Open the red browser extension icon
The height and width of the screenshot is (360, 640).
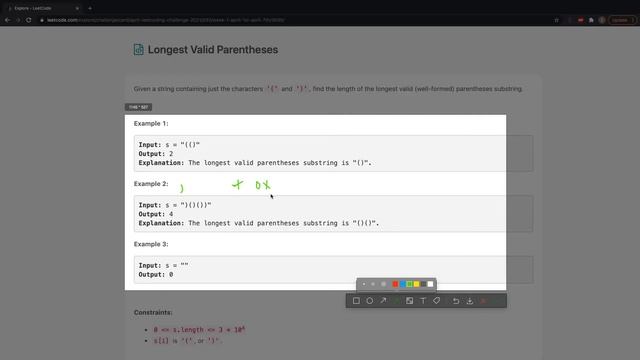point(580,20)
